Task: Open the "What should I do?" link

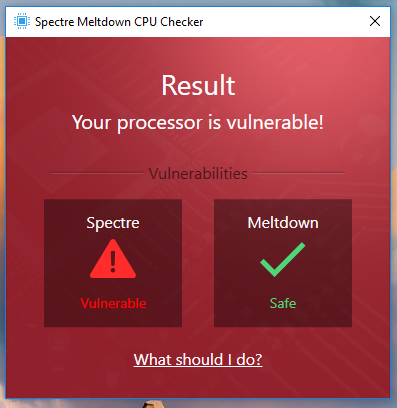Action: [x=198, y=360]
